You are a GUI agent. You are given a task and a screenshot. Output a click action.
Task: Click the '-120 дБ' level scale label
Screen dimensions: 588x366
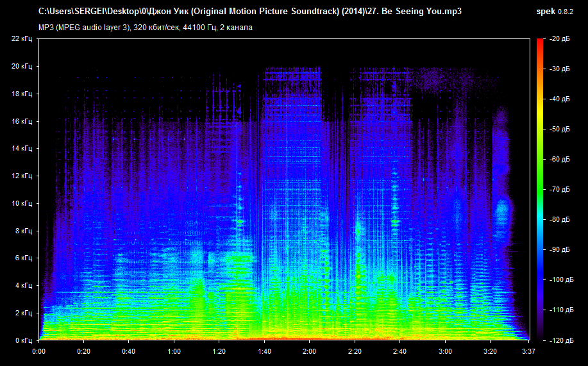click(561, 340)
